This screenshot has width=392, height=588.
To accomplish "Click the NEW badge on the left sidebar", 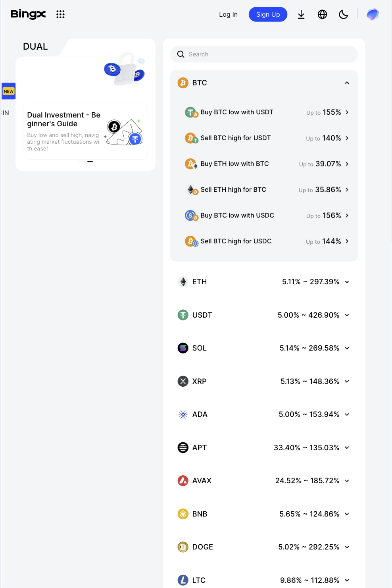I will pyautogui.click(x=8, y=91).
